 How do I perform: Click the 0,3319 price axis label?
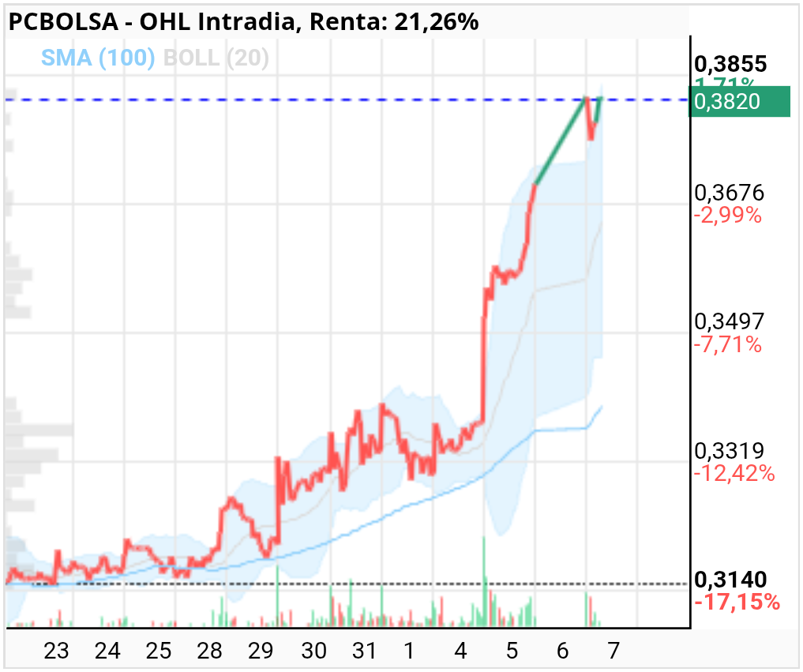[730, 451]
